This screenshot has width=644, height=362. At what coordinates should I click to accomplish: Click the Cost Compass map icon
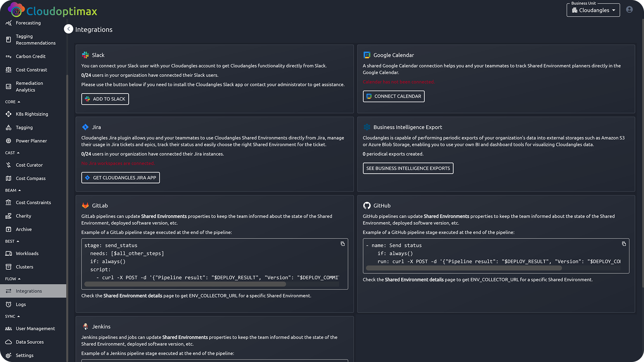click(8, 178)
